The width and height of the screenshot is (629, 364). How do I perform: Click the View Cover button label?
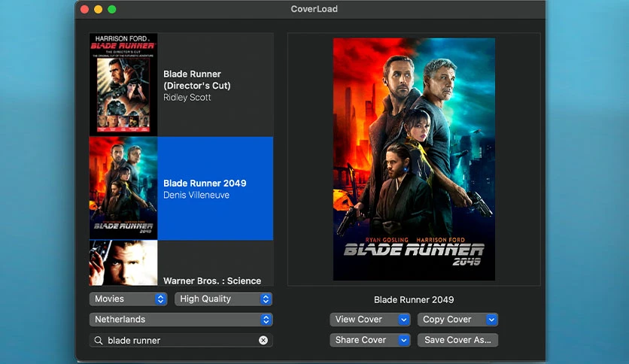click(x=359, y=320)
